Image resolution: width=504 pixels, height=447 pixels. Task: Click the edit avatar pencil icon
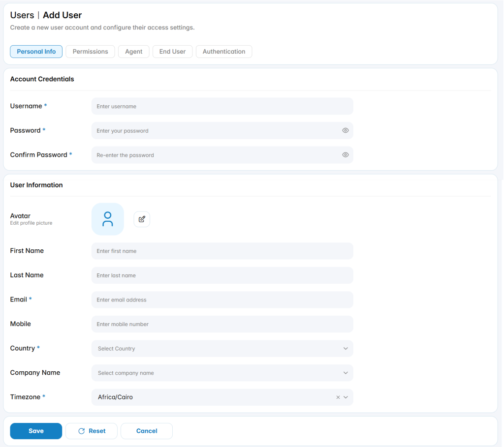(142, 219)
